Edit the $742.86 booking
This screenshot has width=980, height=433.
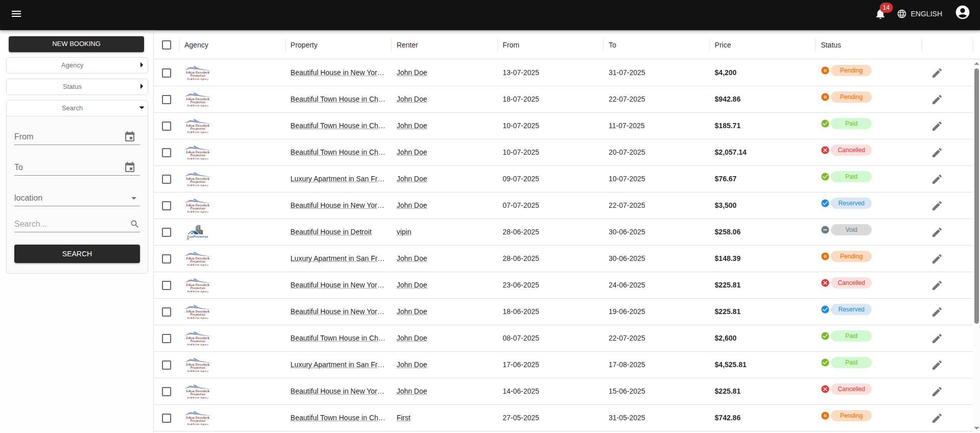[937, 418]
